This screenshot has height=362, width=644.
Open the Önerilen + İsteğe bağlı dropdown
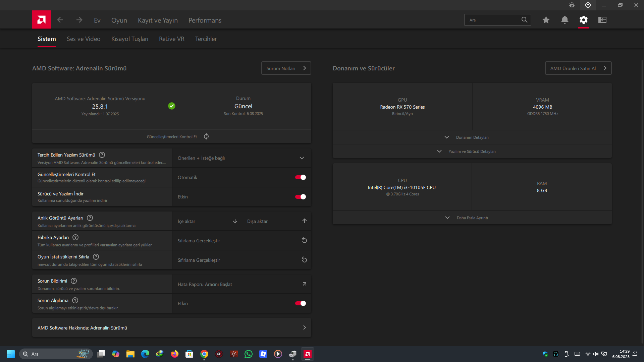pyautogui.click(x=241, y=158)
